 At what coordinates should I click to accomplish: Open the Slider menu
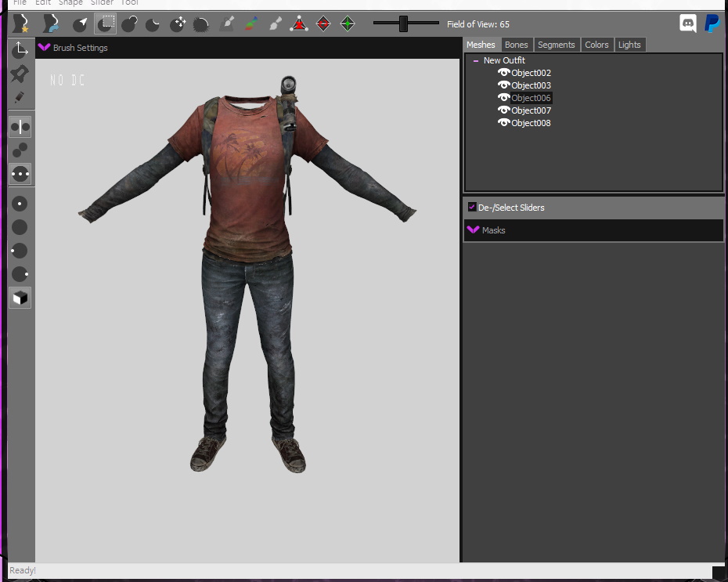click(102, 2)
